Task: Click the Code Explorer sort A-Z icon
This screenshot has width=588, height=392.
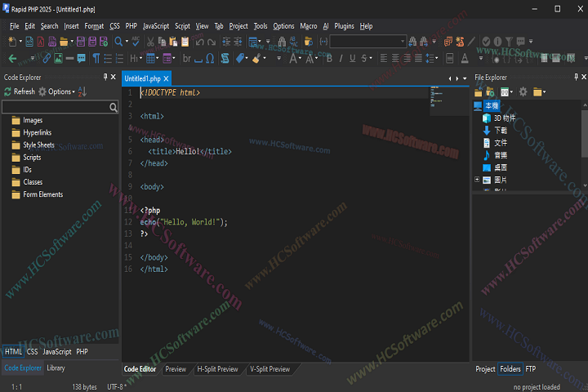Action: pos(82,91)
